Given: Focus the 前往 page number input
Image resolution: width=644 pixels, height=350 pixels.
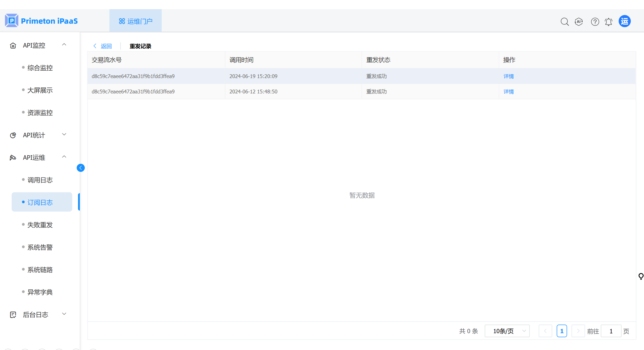Looking at the screenshot, I should [611, 331].
